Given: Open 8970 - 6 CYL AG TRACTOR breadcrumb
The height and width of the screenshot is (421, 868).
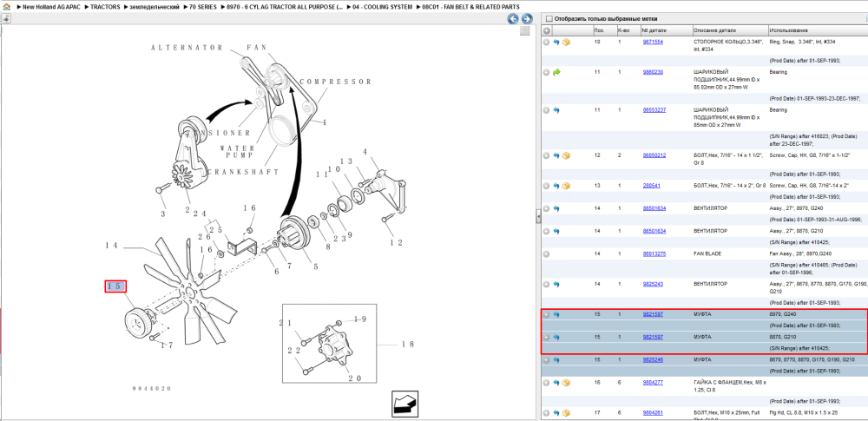Looking at the screenshot, I should (285, 7).
